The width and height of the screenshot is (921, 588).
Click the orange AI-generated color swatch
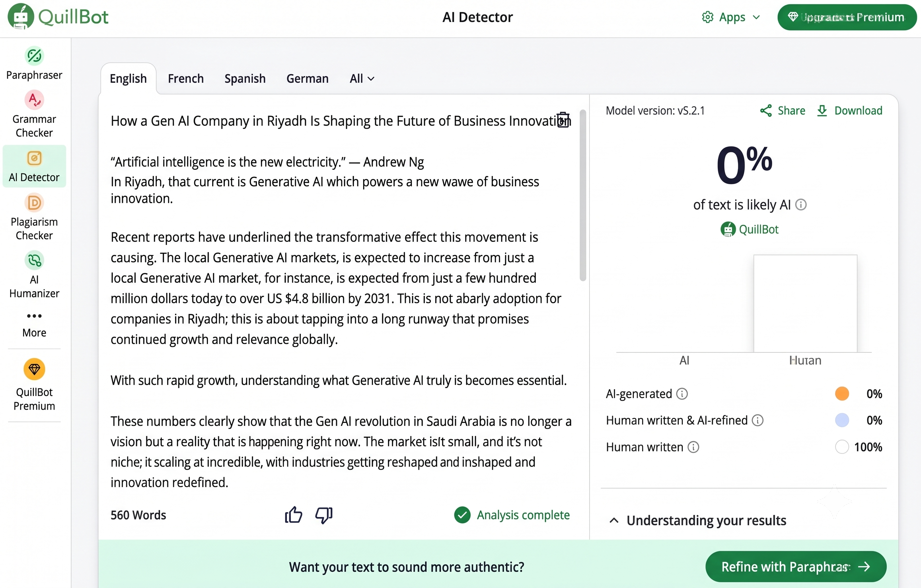tap(842, 393)
